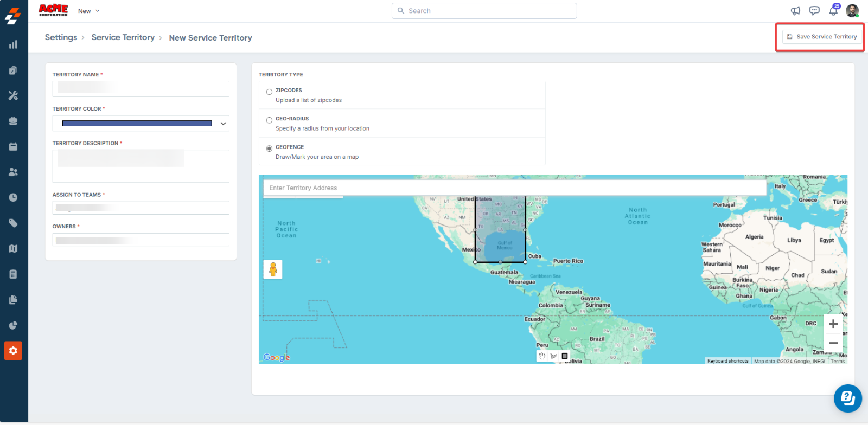This screenshot has height=425, width=868.
Task: Open the New dropdown in header
Action: click(x=88, y=11)
